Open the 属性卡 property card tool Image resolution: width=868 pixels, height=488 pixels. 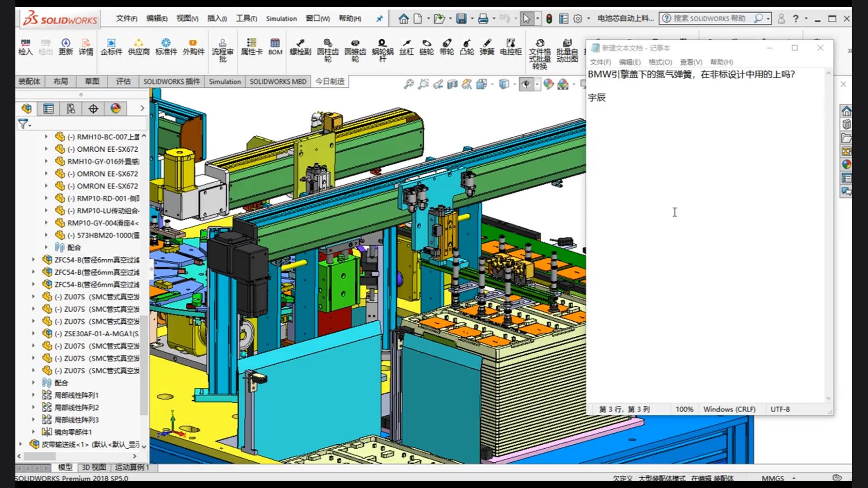point(251,47)
